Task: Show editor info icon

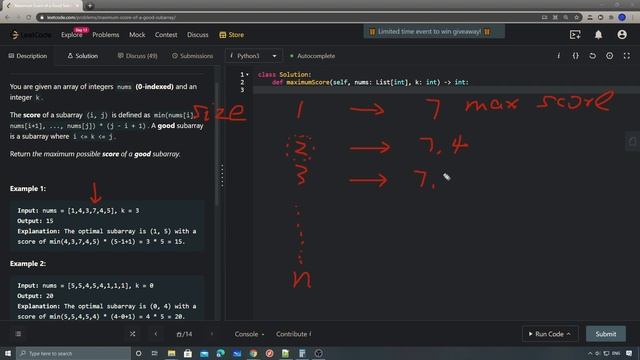Action: pos(558,56)
